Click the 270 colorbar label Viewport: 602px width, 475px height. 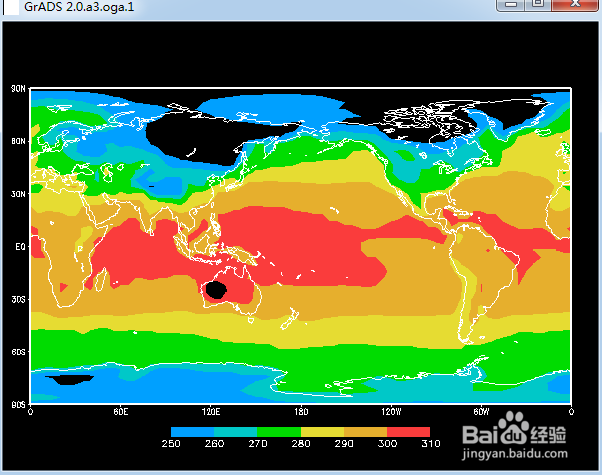(x=258, y=444)
